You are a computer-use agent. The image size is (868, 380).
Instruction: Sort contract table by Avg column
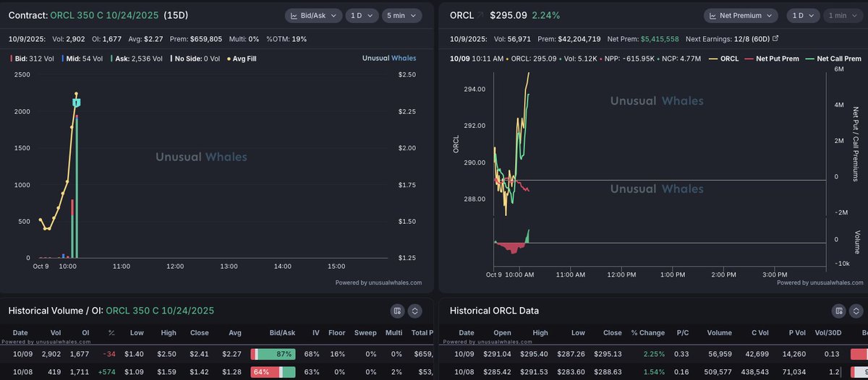pos(234,333)
